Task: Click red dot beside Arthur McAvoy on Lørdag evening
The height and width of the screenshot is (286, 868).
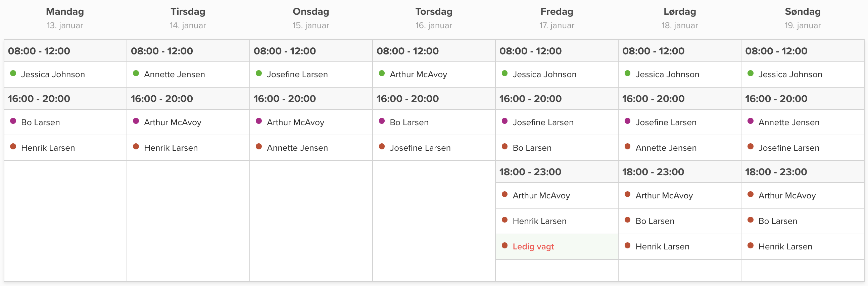Action: (627, 194)
